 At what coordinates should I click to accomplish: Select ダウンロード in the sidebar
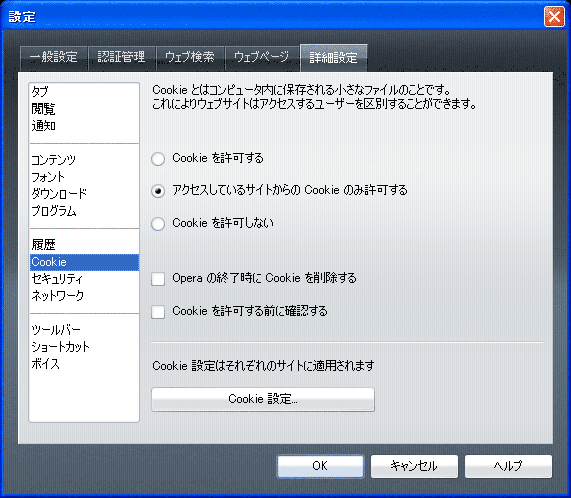[84, 194]
